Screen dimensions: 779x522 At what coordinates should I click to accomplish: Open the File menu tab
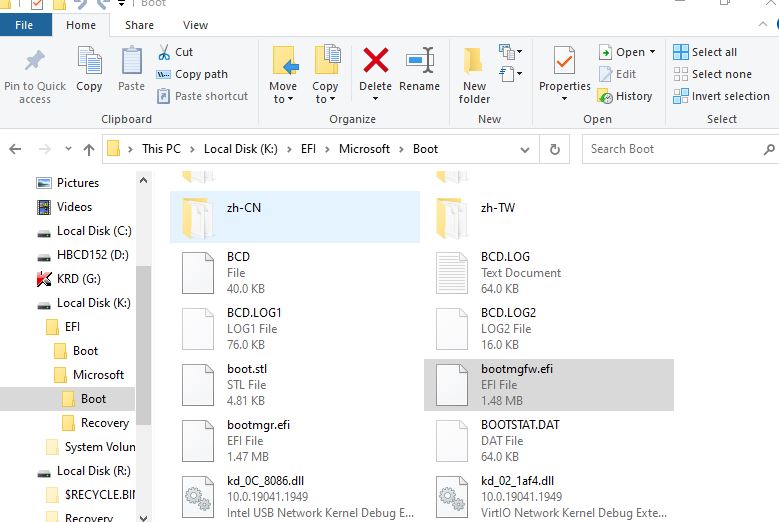(24, 25)
